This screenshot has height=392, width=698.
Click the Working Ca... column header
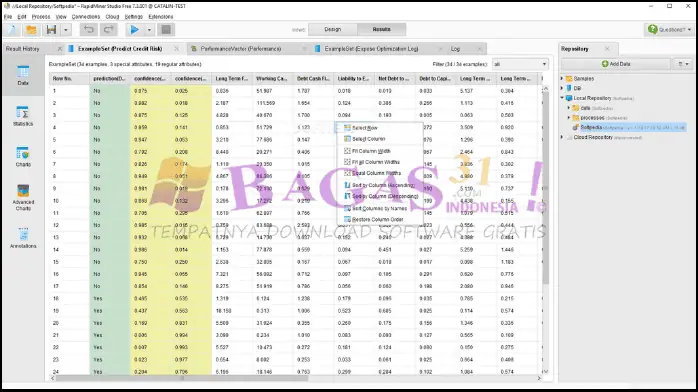(x=272, y=79)
